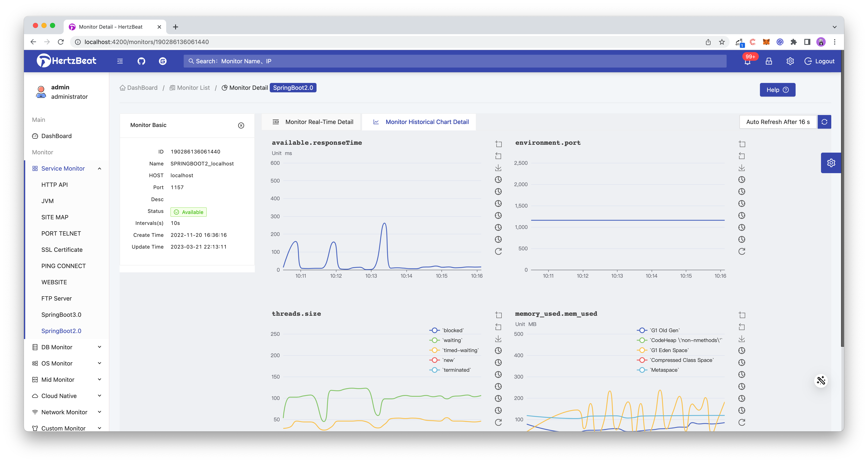Open the GitHub icon in header
The image size is (868, 463).
[141, 61]
